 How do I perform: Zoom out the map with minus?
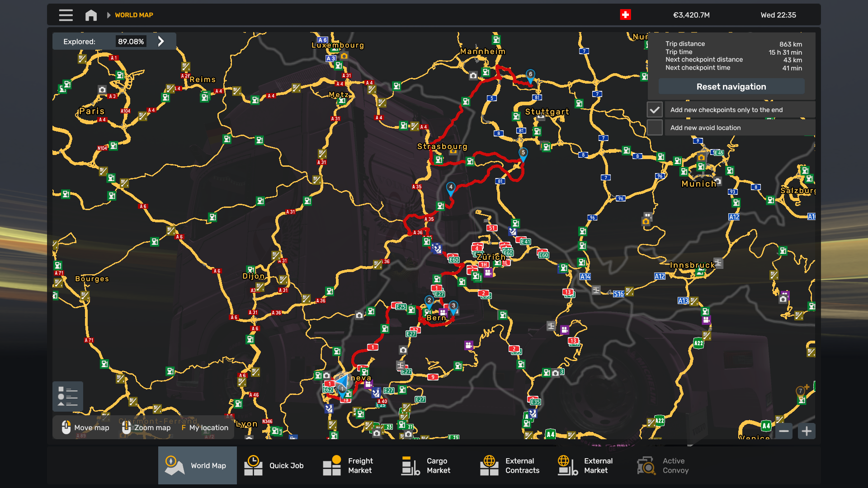click(784, 431)
